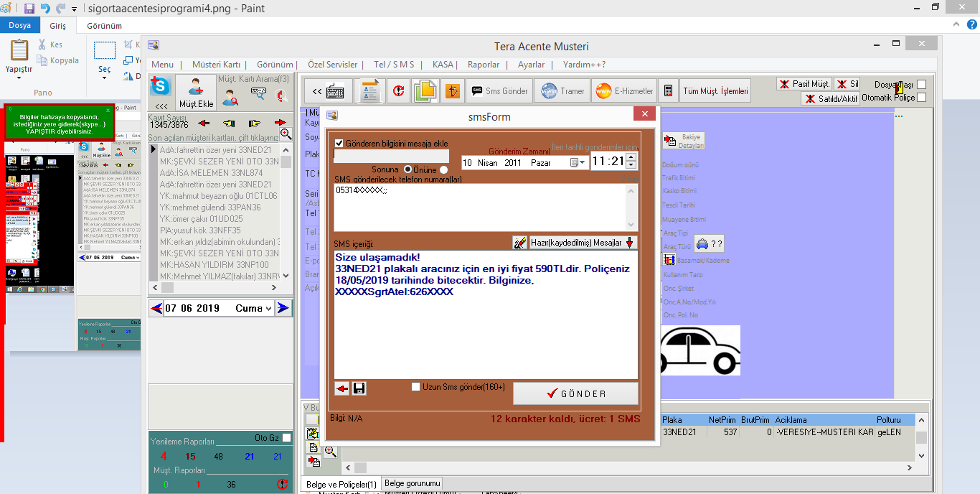Click yellow left-pointing hand record icon

[229, 123]
